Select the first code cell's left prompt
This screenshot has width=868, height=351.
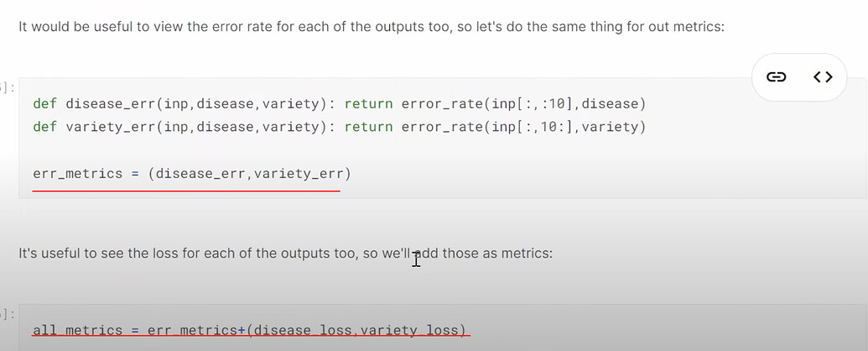click(x=8, y=87)
